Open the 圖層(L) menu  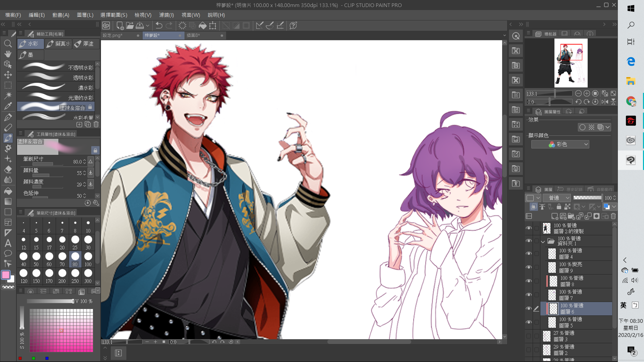point(85,15)
